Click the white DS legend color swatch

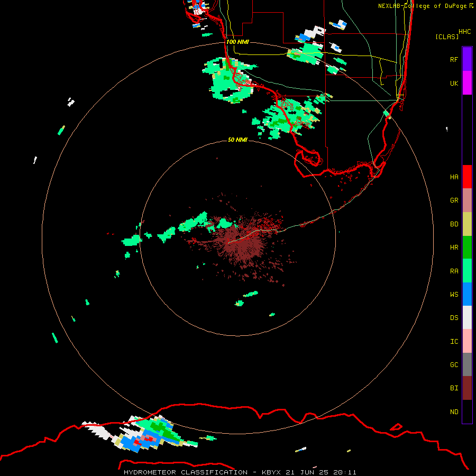pos(467,317)
